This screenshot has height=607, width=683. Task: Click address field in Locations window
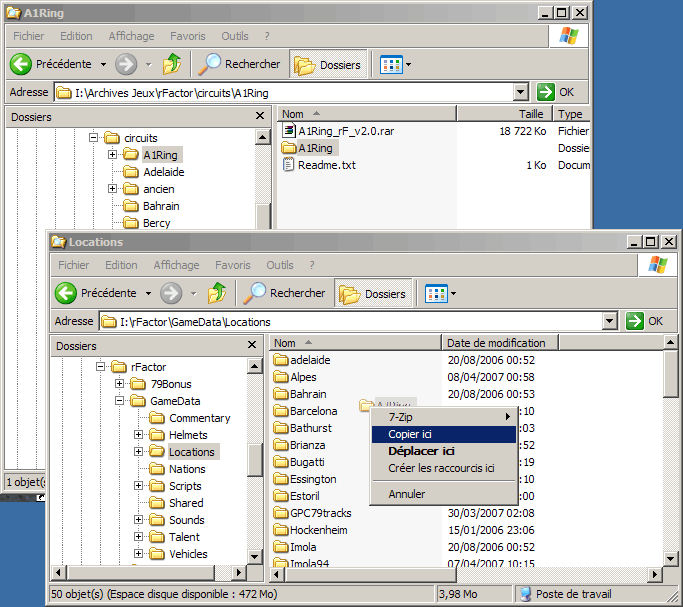coord(351,322)
